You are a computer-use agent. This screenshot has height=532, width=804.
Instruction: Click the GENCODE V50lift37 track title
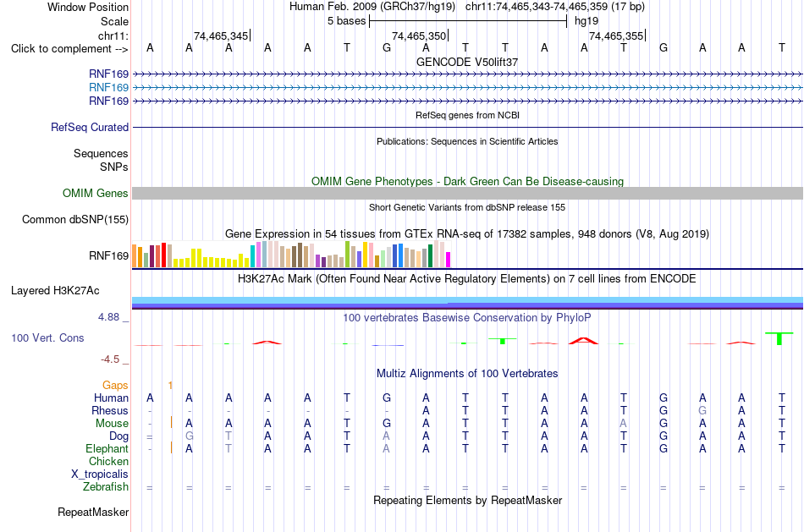[x=467, y=62]
